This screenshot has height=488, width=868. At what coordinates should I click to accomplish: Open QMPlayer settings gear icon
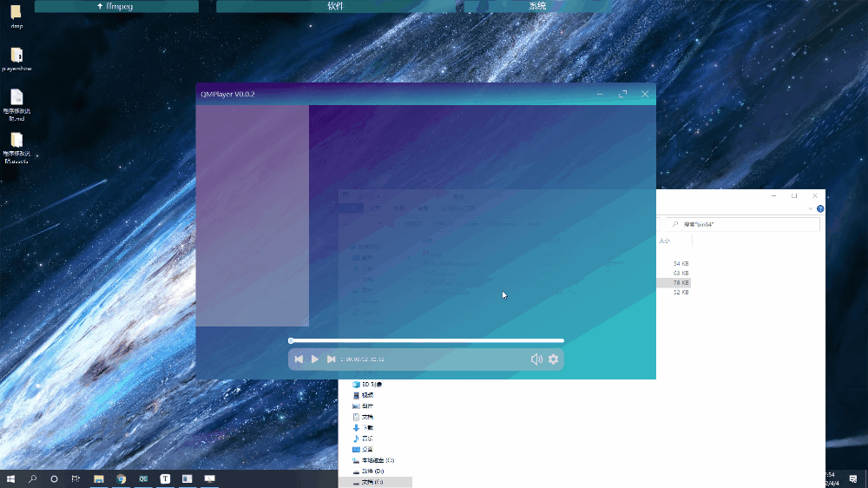click(x=553, y=359)
